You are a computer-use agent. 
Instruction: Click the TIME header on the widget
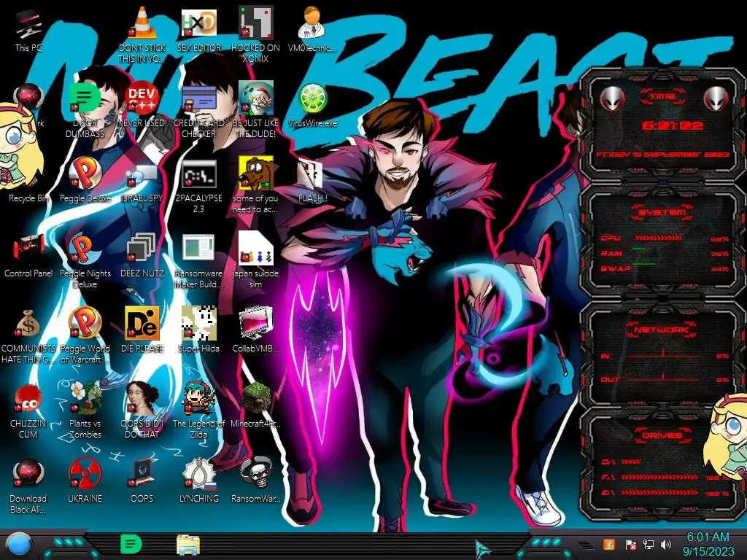coord(662,97)
